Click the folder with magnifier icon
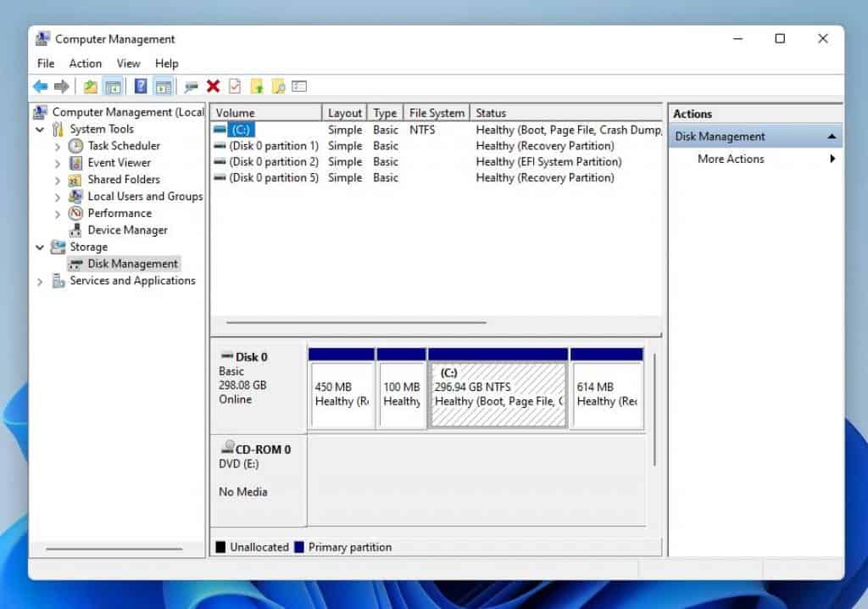The image size is (868, 609). pyautogui.click(x=278, y=87)
